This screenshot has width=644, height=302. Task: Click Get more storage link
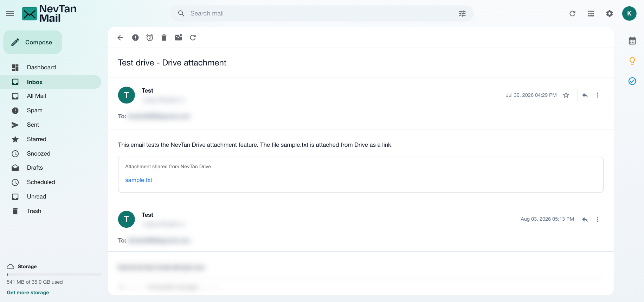pyautogui.click(x=28, y=292)
